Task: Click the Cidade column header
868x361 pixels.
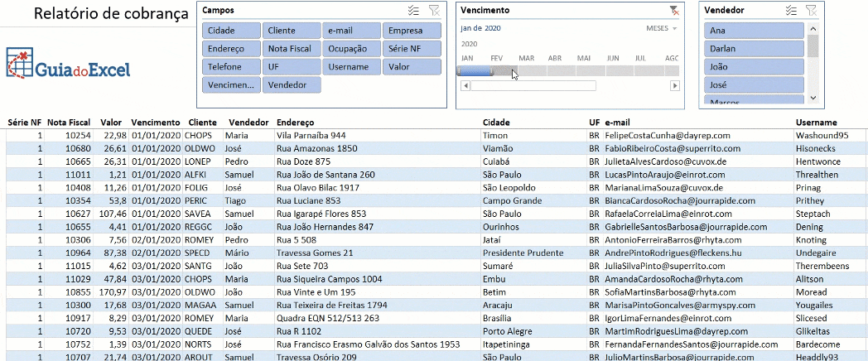Action: tap(496, 123)
